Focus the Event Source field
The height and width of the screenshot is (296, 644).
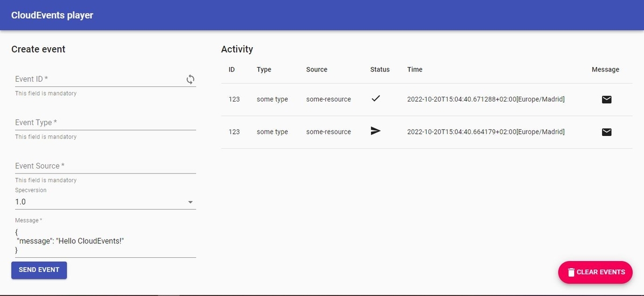(x=105, y=166)
